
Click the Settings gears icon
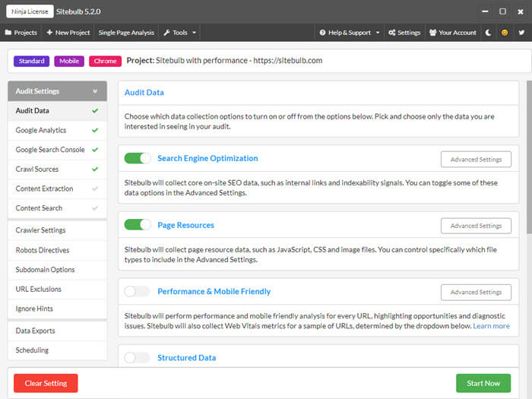point(392,33)
